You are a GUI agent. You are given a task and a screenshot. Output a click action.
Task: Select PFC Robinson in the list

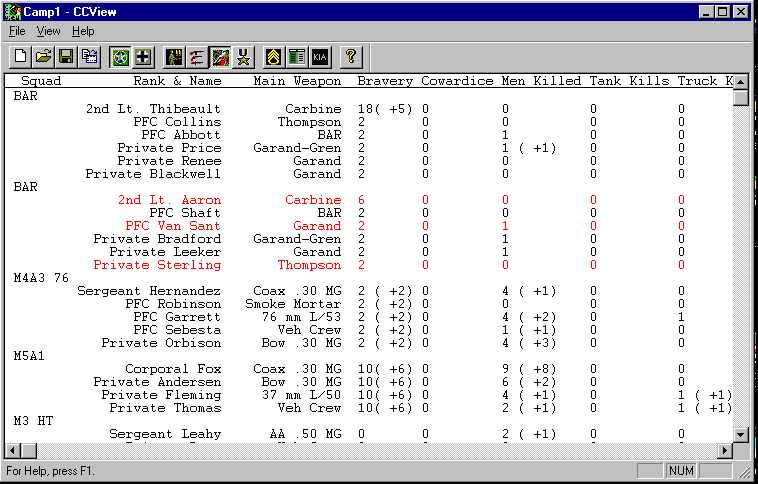tap(368, 304)
